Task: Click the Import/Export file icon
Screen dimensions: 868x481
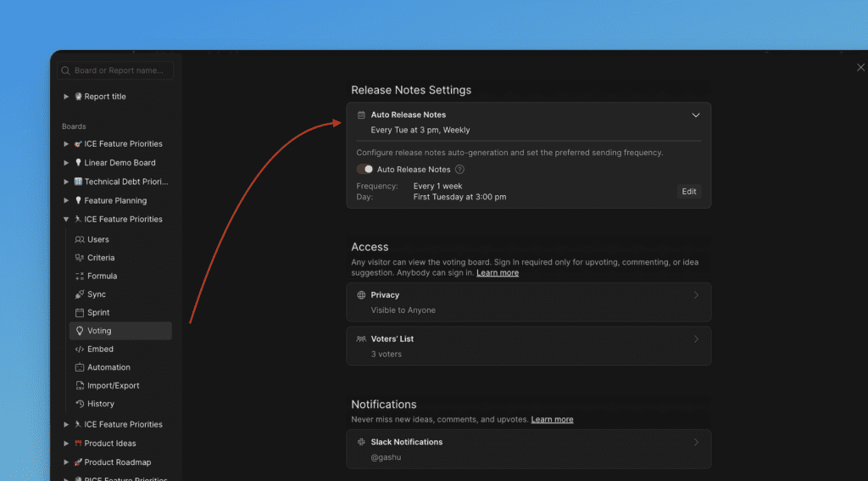Action: pyautogui.click(x=80, y=386)
